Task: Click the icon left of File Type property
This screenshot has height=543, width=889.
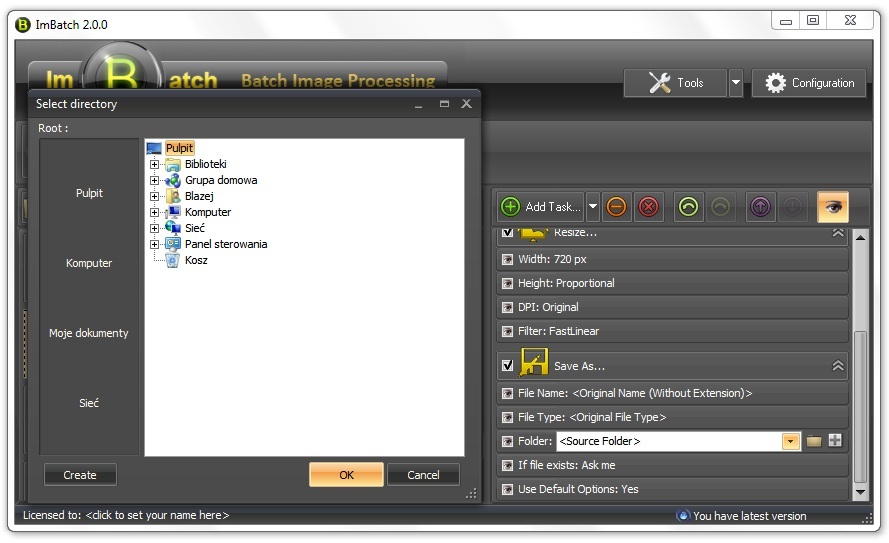Action: [507, 417]
